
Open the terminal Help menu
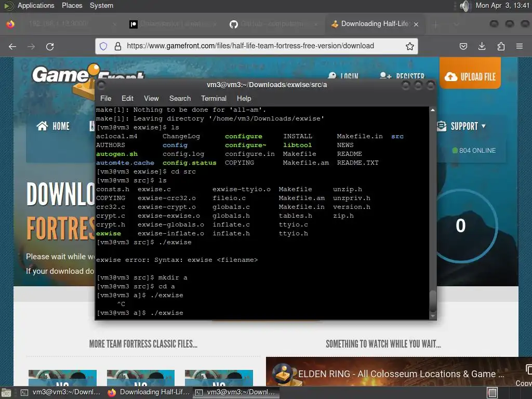pos(244,98)
